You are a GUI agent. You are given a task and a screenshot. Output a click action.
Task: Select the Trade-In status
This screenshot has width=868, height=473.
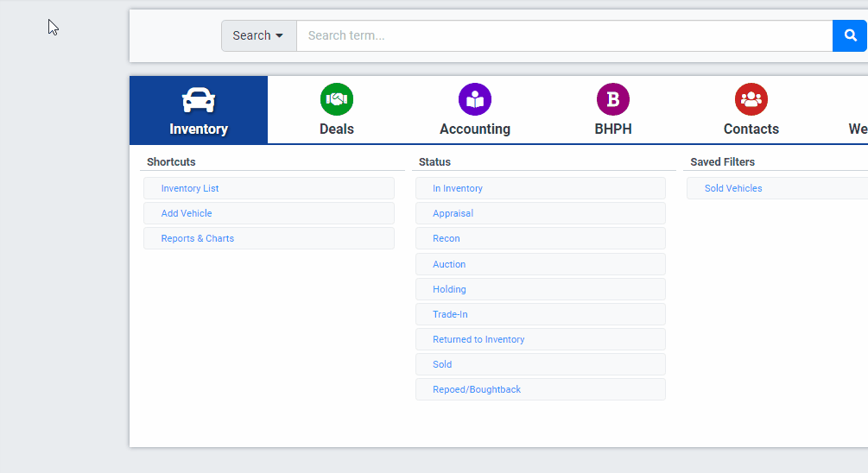[450, 314]
